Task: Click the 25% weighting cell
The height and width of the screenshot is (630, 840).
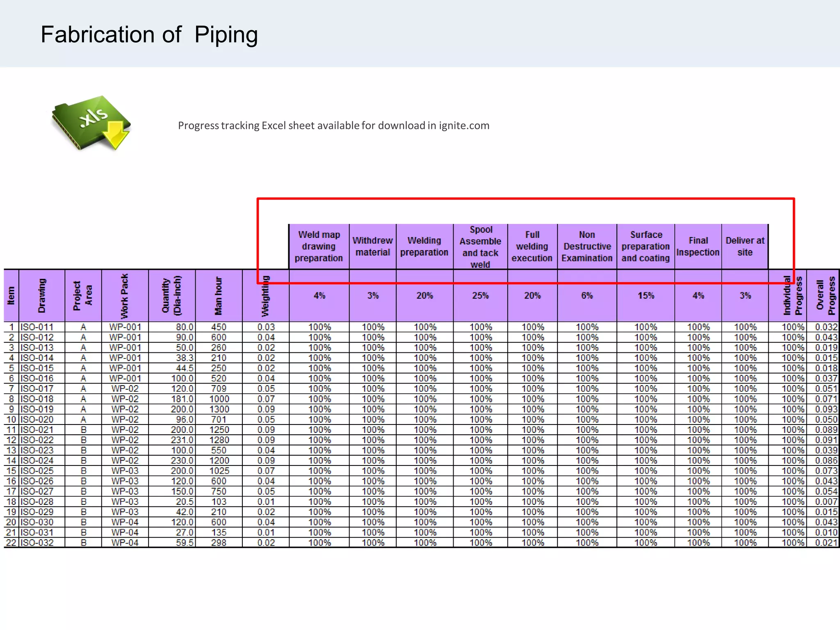Action: [x=480, y=296]
